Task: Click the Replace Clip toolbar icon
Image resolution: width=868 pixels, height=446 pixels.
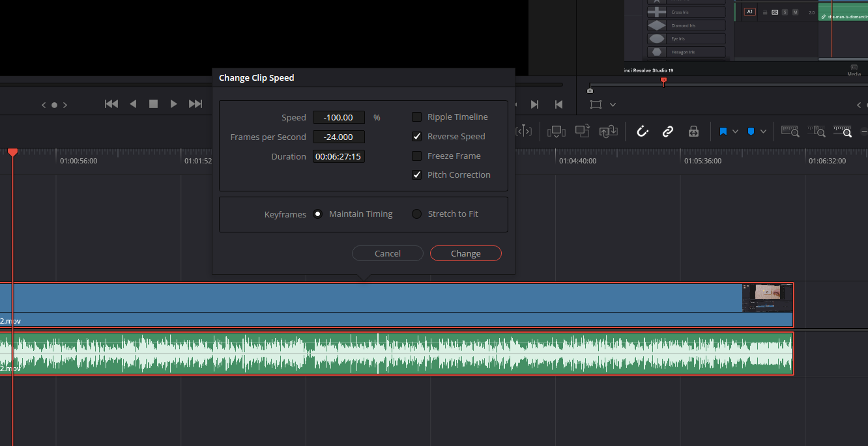Action: (608, 132)
